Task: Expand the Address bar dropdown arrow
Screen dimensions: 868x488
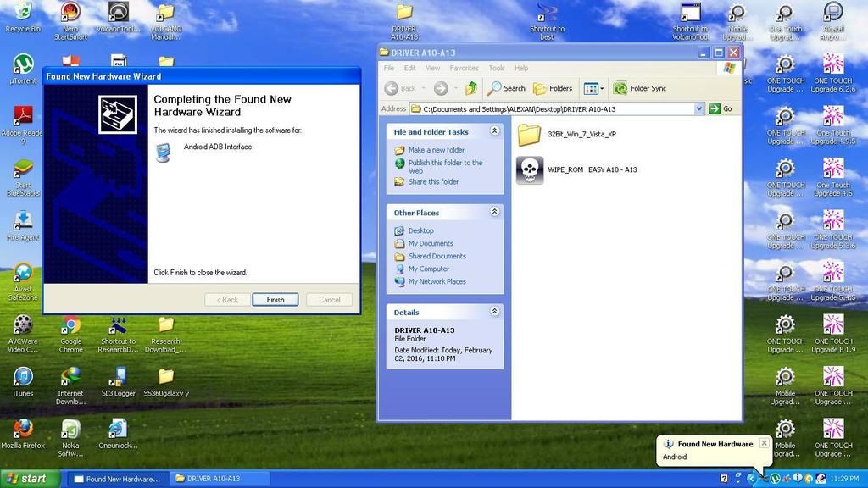Action: point(699,108)
